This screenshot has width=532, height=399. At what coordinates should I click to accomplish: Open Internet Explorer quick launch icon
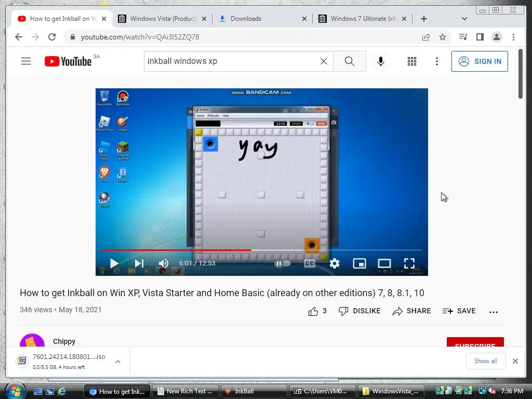(x=62, y=391)
